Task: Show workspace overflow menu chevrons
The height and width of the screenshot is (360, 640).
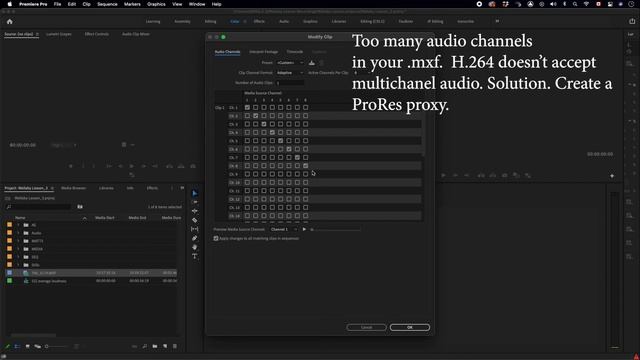Action: tap(497, 21)
